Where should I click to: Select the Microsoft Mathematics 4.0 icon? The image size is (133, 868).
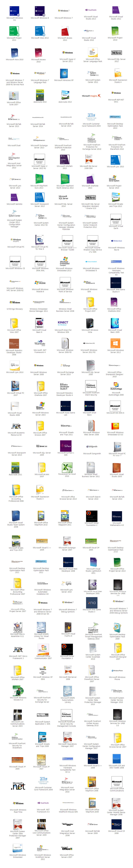[x=117, y=516]
